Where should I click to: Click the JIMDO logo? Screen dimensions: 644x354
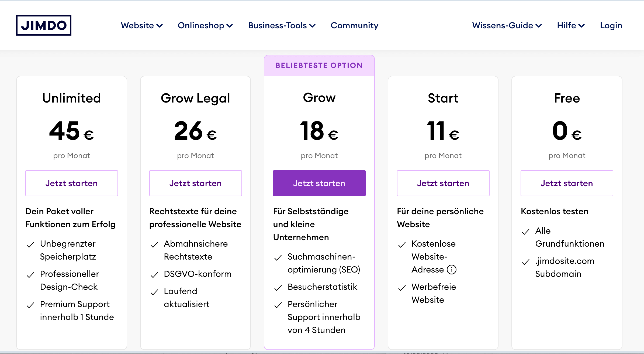pos(44,25)
